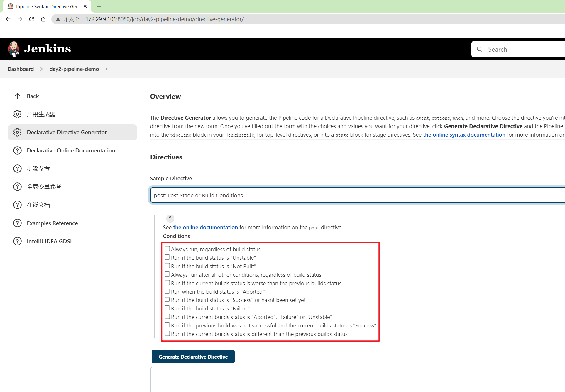Image resolution: width=565 pixels, height=392 pixels.
Task: Check 'current builds status is worse than previous'
Action: tap(167, 283)
